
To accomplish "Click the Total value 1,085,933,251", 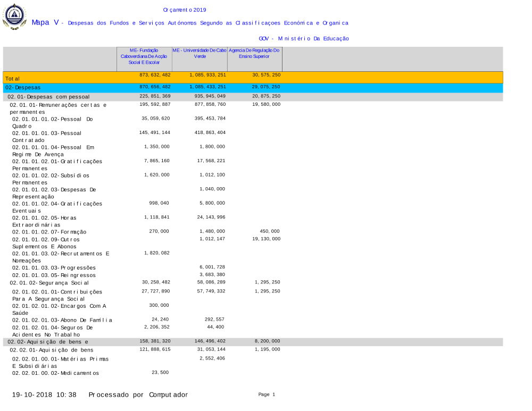I will coord(207,75).
